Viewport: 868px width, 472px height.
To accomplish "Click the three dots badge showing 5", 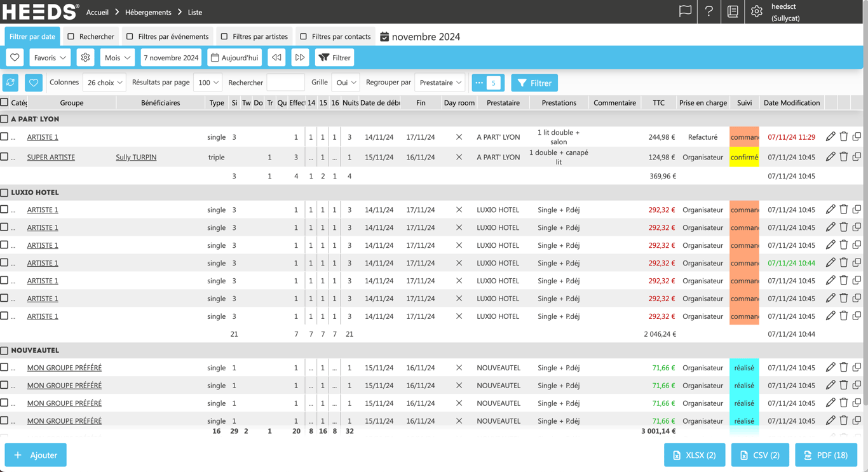I will click(x=488, y=83).
